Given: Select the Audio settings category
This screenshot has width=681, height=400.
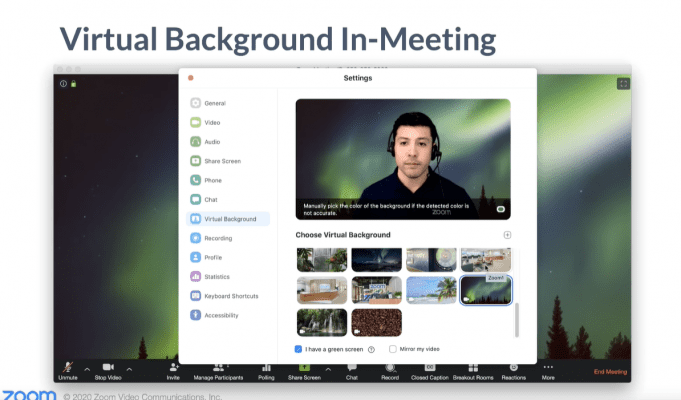Looking at the screenshot, I should pos(205,142).
